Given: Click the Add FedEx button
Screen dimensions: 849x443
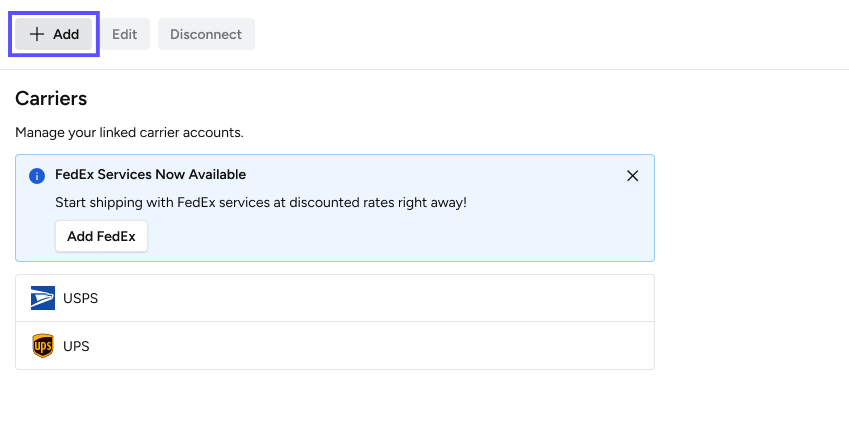Looking at the screenshot, I should point(101,236).
